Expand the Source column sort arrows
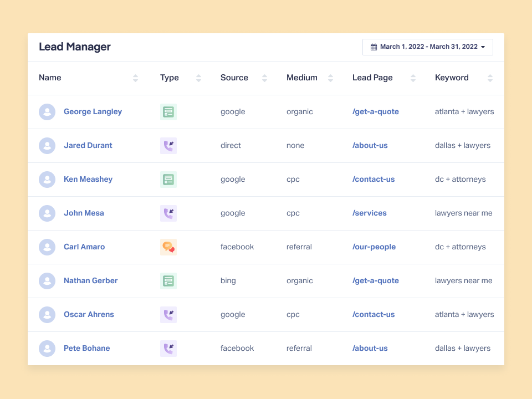 click(264, 78)
